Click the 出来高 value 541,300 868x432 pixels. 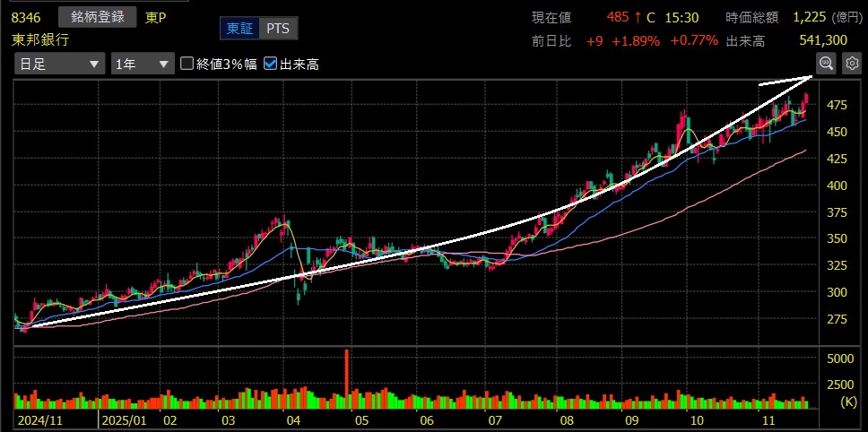pos(822,40)
